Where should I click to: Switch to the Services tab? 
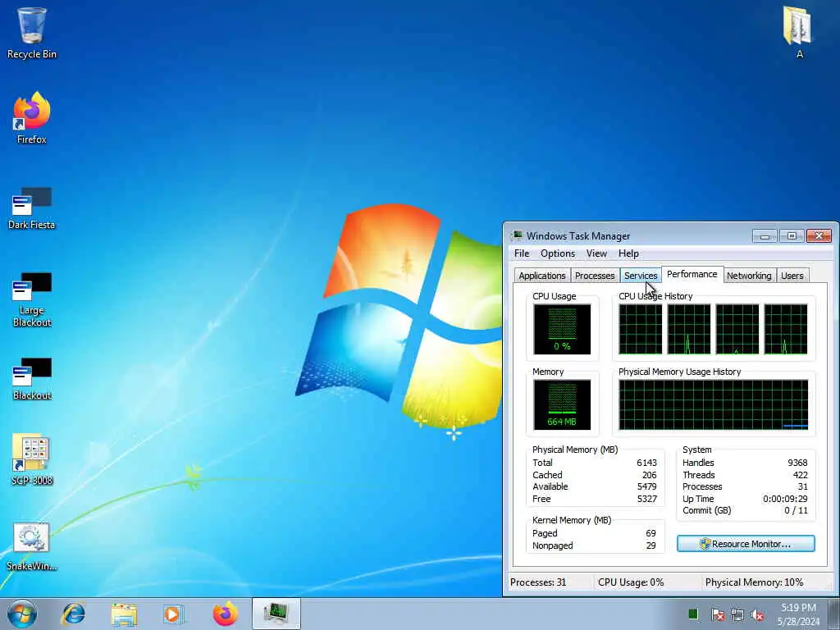[x=641, y=276]
